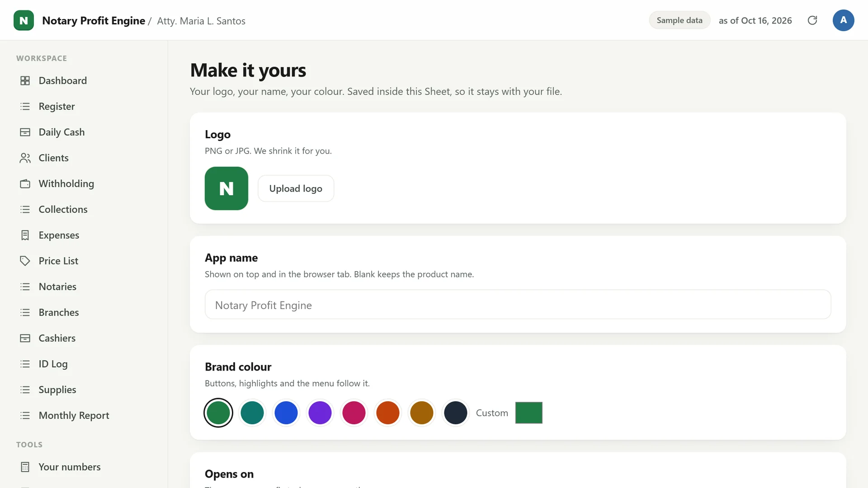Choose the purple brand colour swatch
The image size is (868, 488).
[320, 413]
